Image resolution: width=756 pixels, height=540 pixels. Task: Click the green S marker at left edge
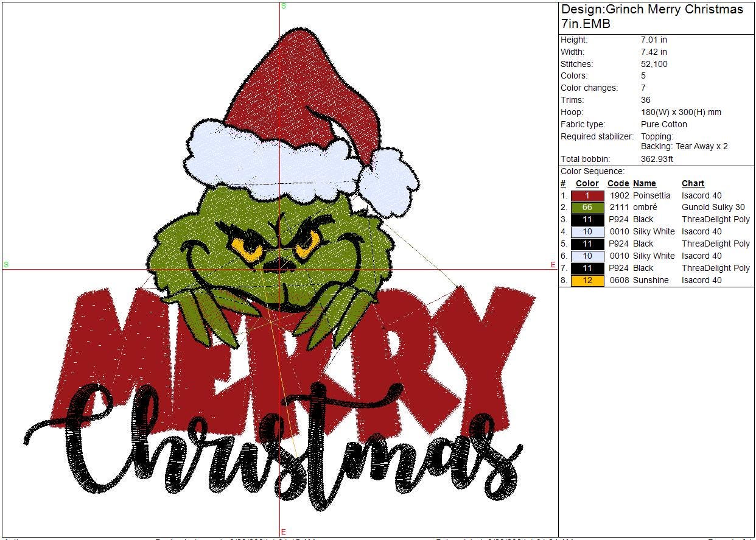click(6, 265)
